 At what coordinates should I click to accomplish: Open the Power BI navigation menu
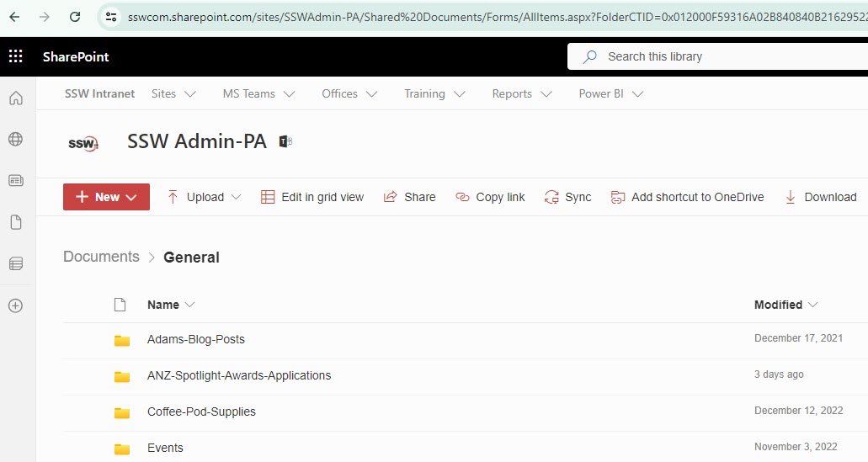(610, 94)
